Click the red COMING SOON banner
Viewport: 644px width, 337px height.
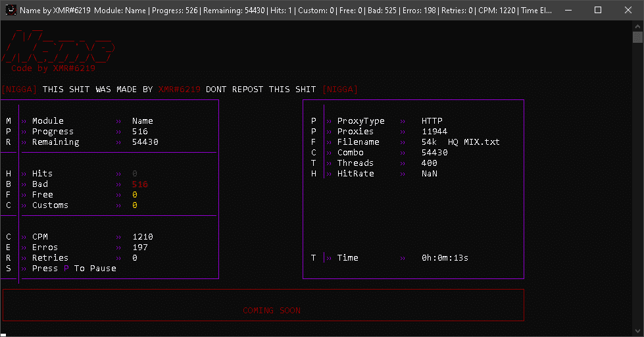pos(271,311)
